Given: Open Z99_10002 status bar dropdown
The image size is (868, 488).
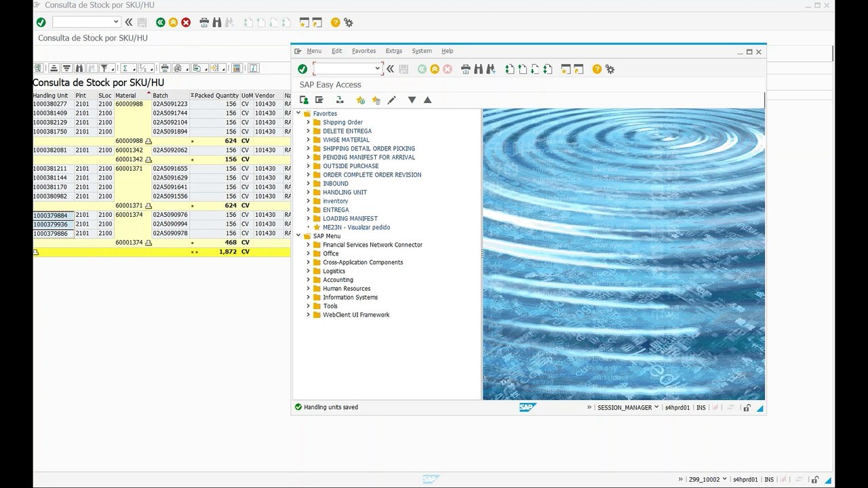Looking at the screenshot, I should (725, 480).
